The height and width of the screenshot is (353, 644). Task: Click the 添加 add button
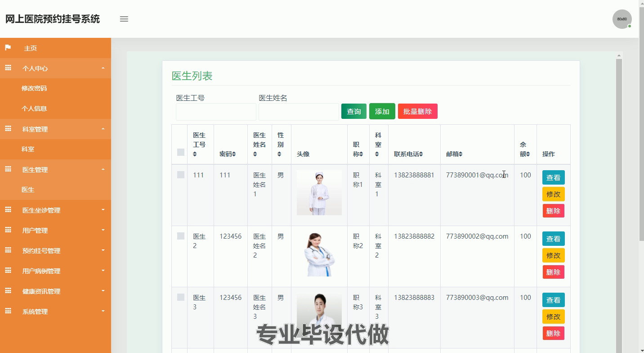[382, 111]
